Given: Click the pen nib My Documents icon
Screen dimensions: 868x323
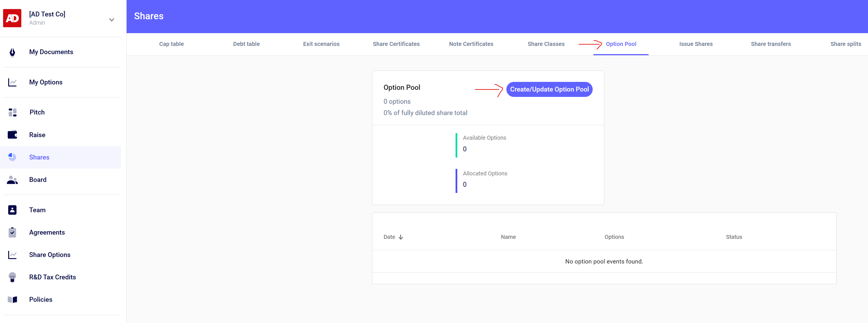Looking at the screenshot, I should (12, 52).
